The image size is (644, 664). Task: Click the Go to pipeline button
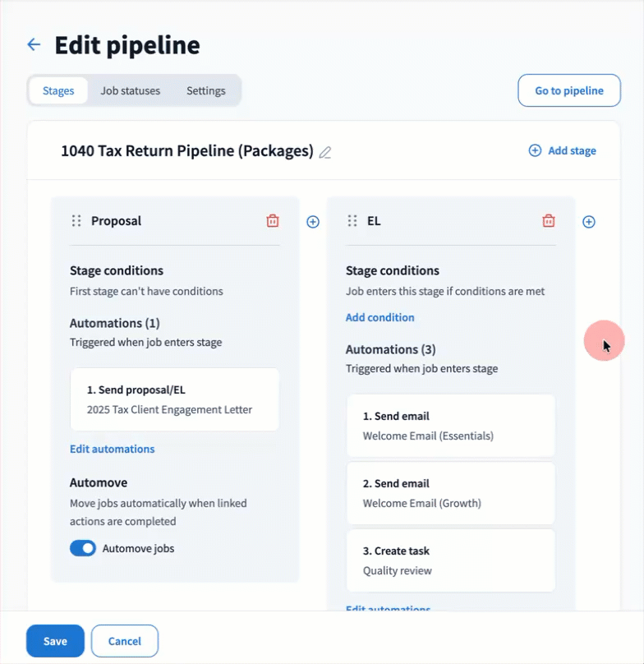point(568,90)
